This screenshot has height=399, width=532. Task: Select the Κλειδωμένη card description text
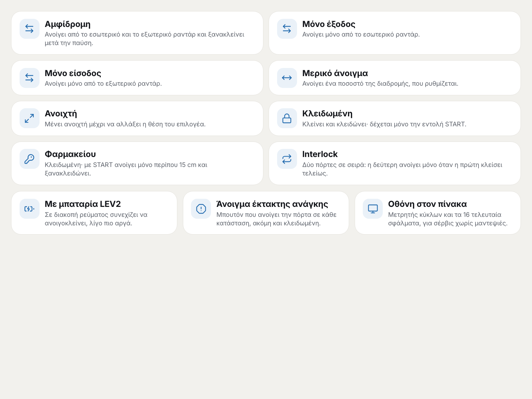[384, 124]
